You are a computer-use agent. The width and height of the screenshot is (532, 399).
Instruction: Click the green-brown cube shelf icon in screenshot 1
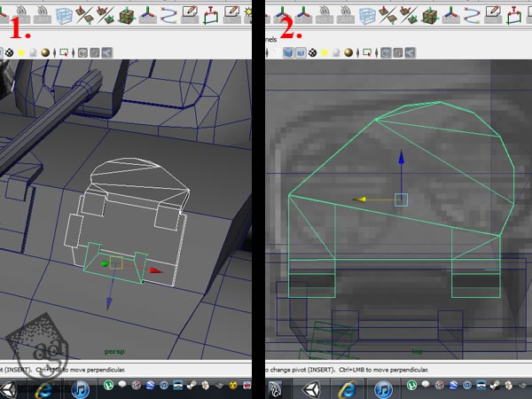click(125, 15)
